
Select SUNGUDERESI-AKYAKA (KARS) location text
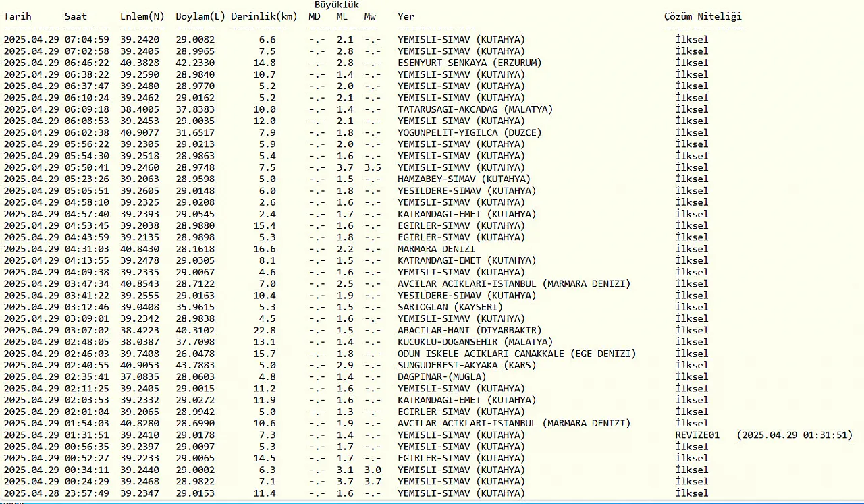click(x=467, y=365)
